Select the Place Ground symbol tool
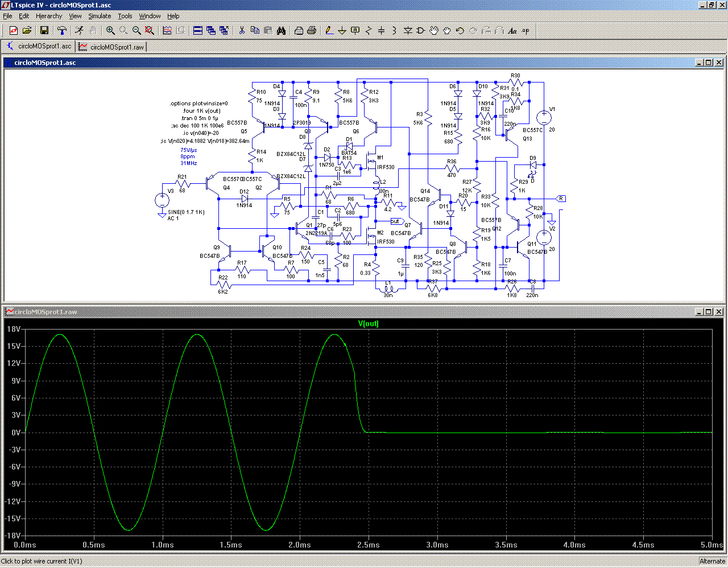Image resolution: width=728 pixels, height=568 pixels. pyautogui.click(x=342, y=31)
